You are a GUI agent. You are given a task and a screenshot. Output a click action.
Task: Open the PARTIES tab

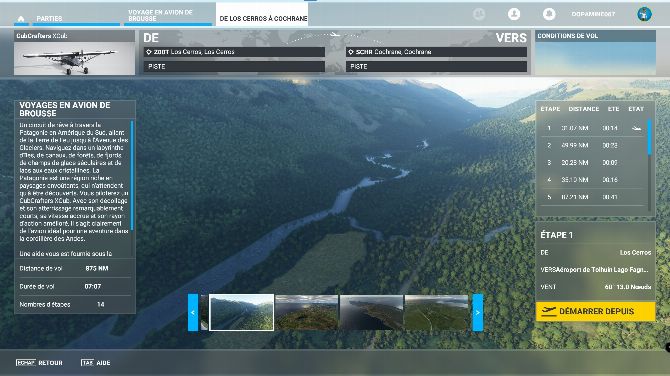pos(49,18)
